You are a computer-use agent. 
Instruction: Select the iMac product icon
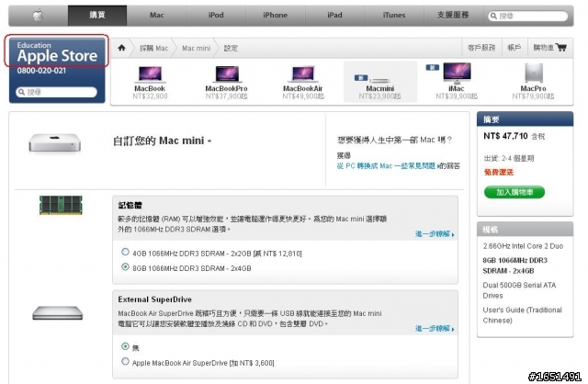click(x=457, y=73)
